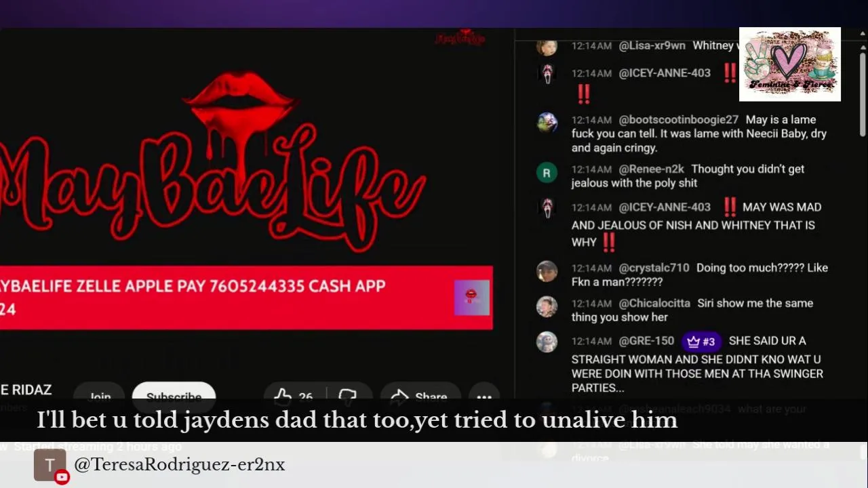Open @crystalc710 username in chat
This screenshot has width=868, height=488.
pos(654,268)
